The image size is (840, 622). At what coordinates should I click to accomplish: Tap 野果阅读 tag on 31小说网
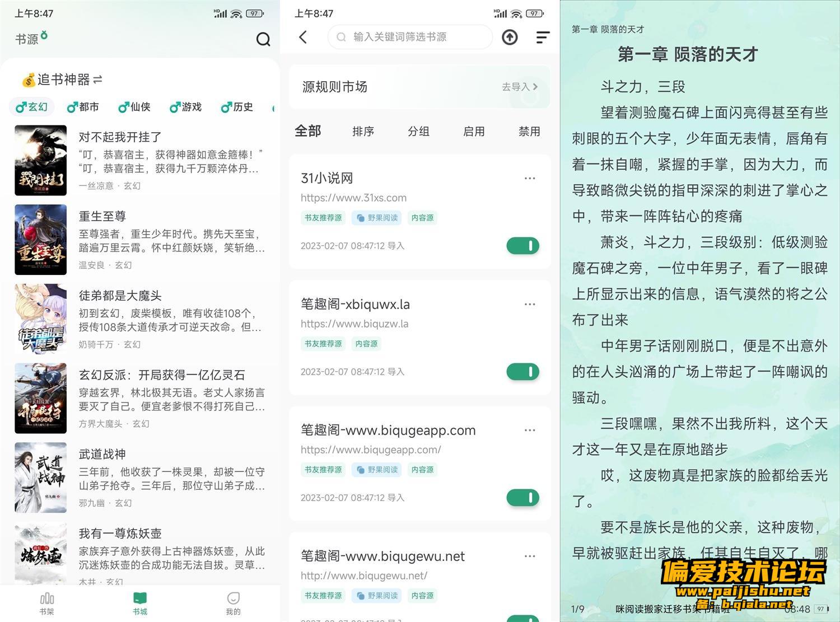point(377,218)
